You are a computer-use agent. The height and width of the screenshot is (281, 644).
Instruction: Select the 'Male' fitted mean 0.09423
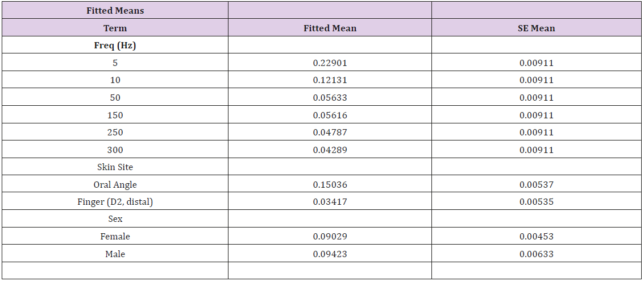click(x=330, y=254)
